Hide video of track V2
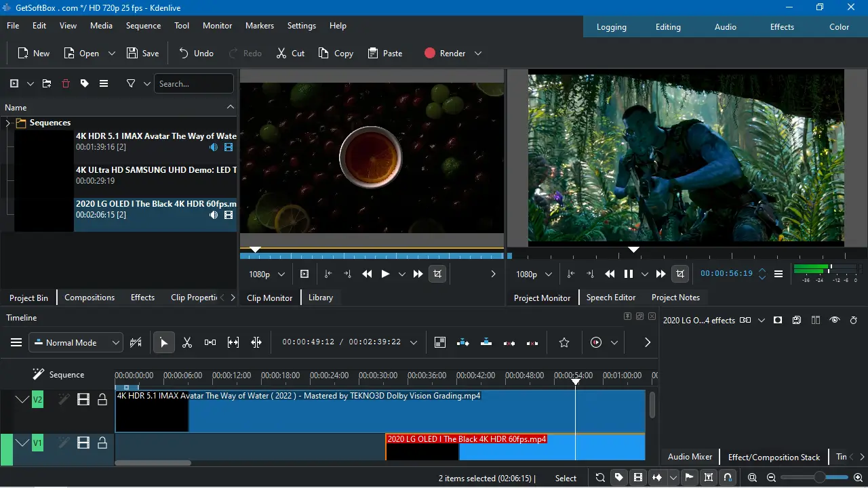Image resolution: width=868 pixels, height=488 pixels. (x=83, y=400)
